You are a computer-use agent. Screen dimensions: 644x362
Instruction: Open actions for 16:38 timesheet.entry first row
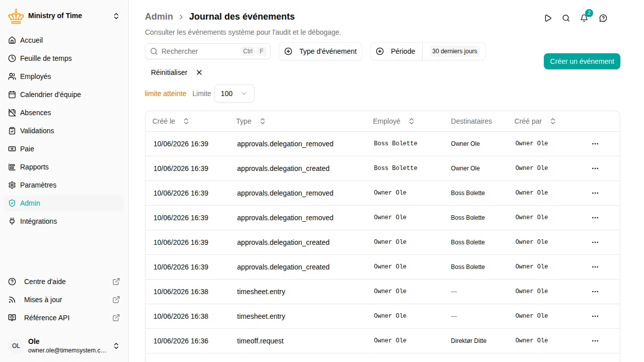coord(595,292)
